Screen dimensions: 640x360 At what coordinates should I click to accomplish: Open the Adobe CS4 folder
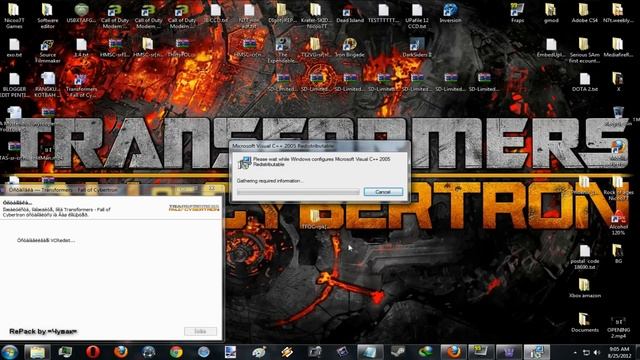(x=584, y=13)
